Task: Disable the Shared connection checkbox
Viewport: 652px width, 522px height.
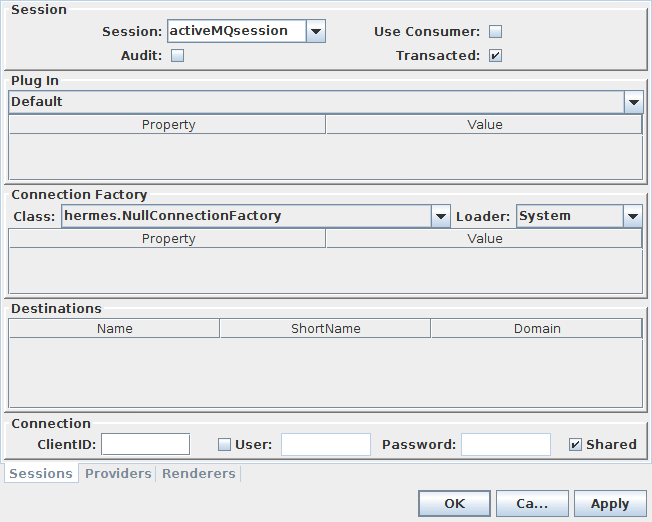Action: click(x=575, y=445)
